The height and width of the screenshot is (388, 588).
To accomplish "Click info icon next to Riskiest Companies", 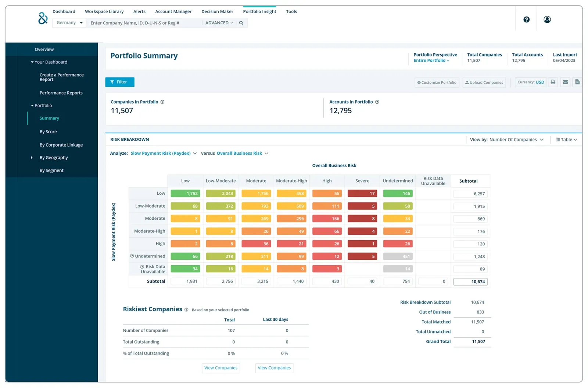I will click(186, 310).
